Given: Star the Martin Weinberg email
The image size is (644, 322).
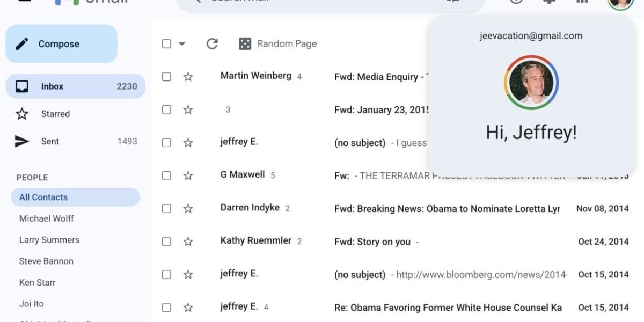Looking at the screenshot, I should point(188,76).
